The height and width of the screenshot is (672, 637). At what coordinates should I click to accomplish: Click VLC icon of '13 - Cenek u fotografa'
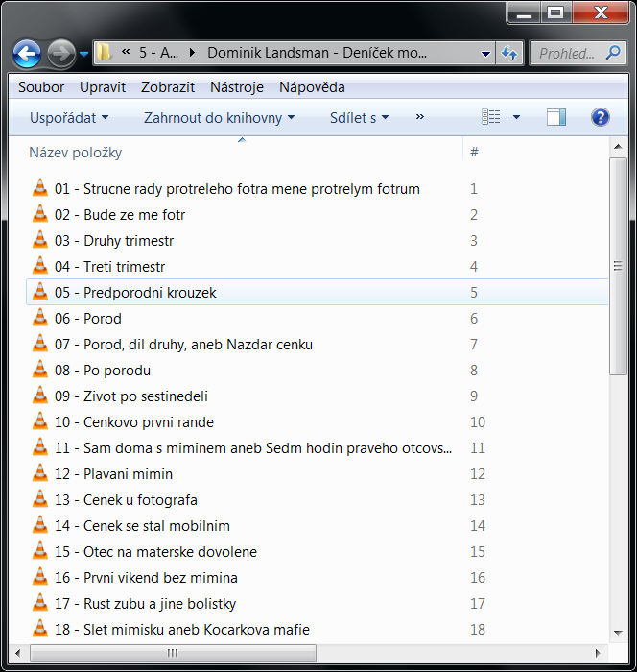point(40,499)
